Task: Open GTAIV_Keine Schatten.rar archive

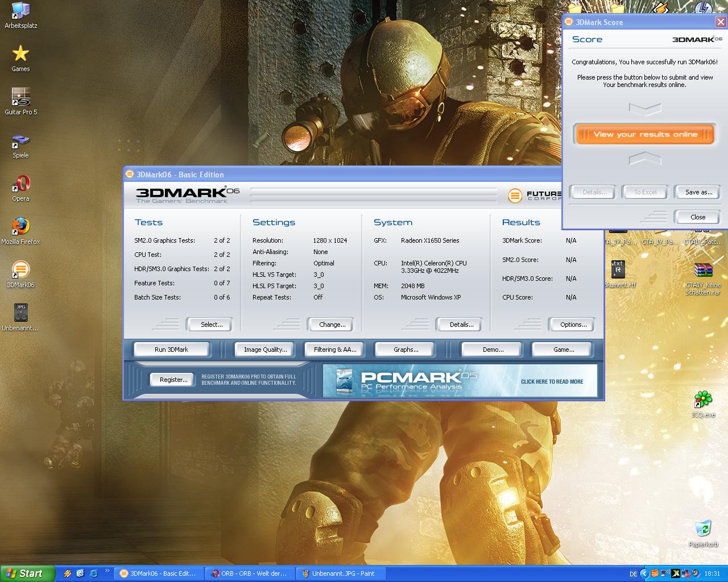Action: [703, 271]
